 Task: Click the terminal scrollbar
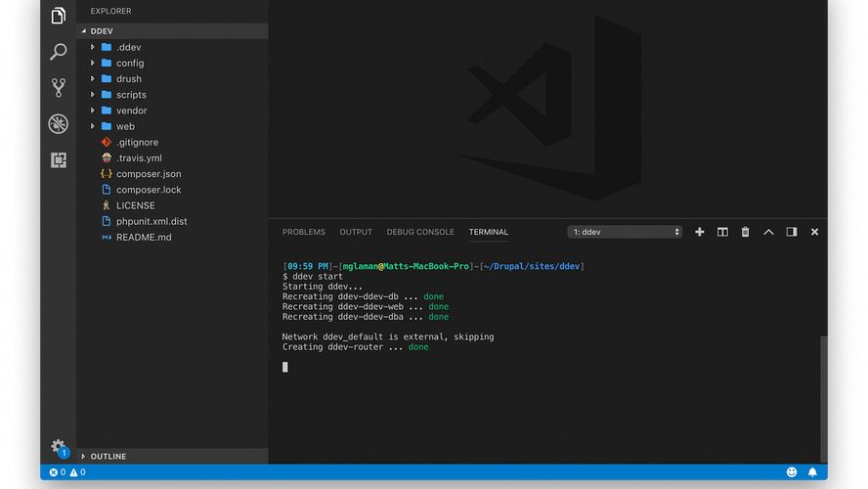824,399
